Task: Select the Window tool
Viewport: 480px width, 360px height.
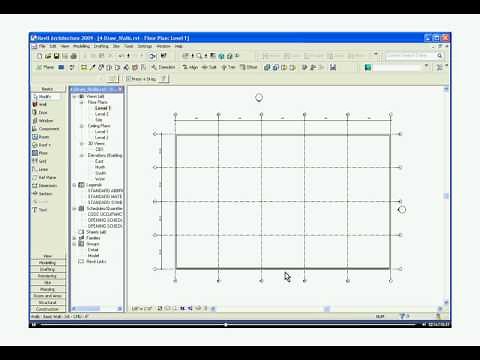Action: click(43, 121)
